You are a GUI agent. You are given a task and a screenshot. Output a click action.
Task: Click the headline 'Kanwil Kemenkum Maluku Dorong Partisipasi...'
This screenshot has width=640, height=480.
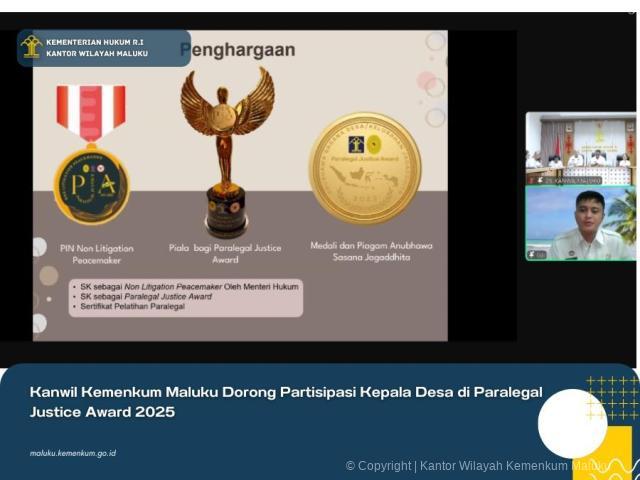[x=286, y=402]
